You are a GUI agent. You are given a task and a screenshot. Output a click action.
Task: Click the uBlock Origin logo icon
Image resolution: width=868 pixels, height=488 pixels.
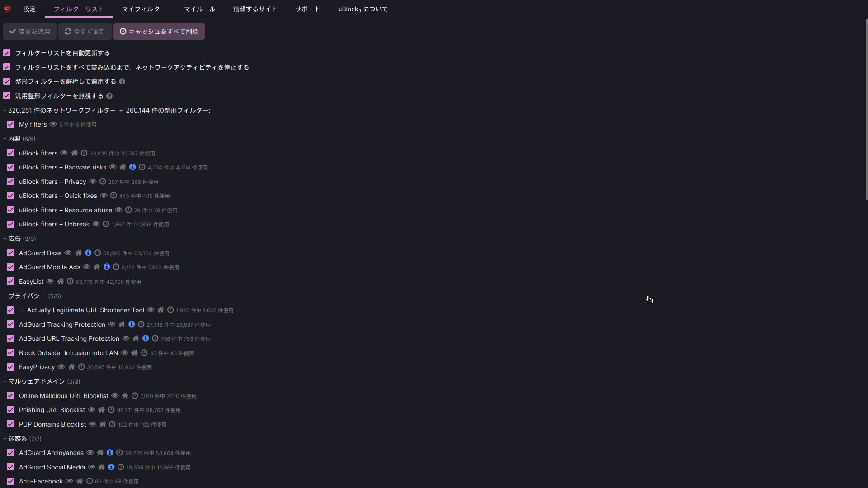[x=7, y=9]
